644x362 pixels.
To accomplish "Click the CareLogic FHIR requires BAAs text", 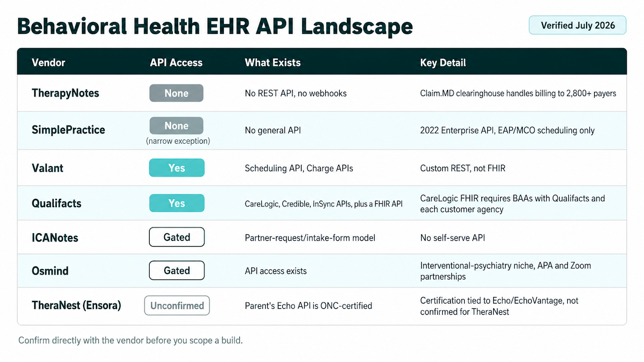I will [513, 203].
